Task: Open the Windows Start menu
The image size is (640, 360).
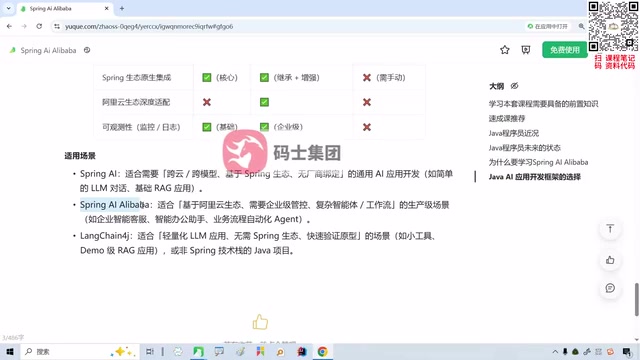Action: [x=10, y=351]
